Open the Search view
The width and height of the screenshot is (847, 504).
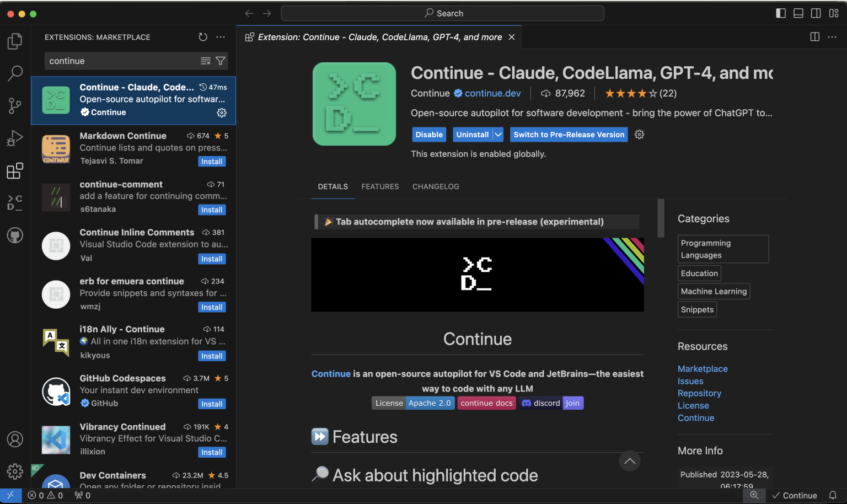(15, 73)
